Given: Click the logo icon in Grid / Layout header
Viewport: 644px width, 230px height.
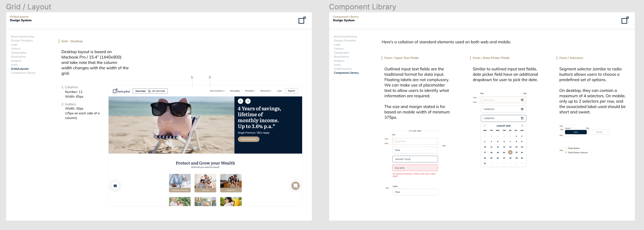Looking at the screenshot, I should coord(302,20).
